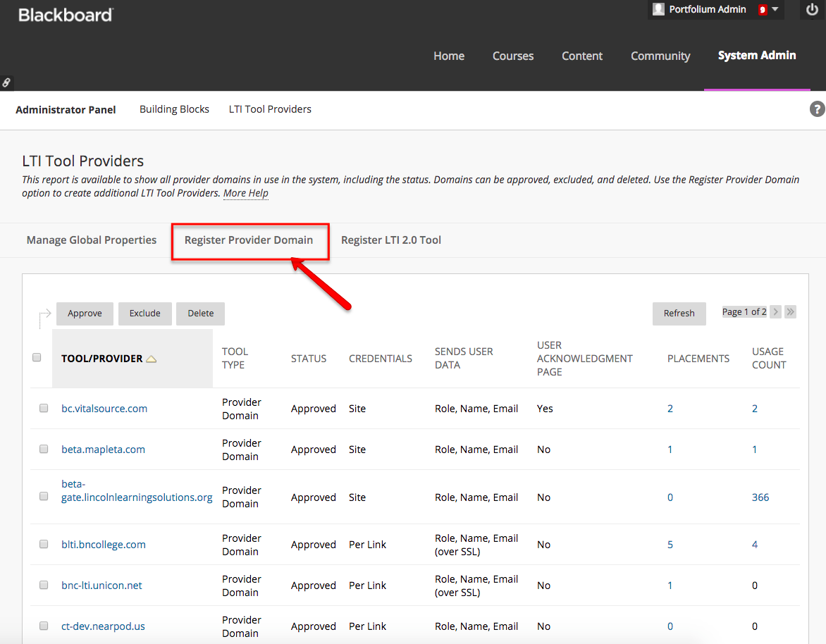
Task: Open the help question mark icon
Action: (817, 109)
